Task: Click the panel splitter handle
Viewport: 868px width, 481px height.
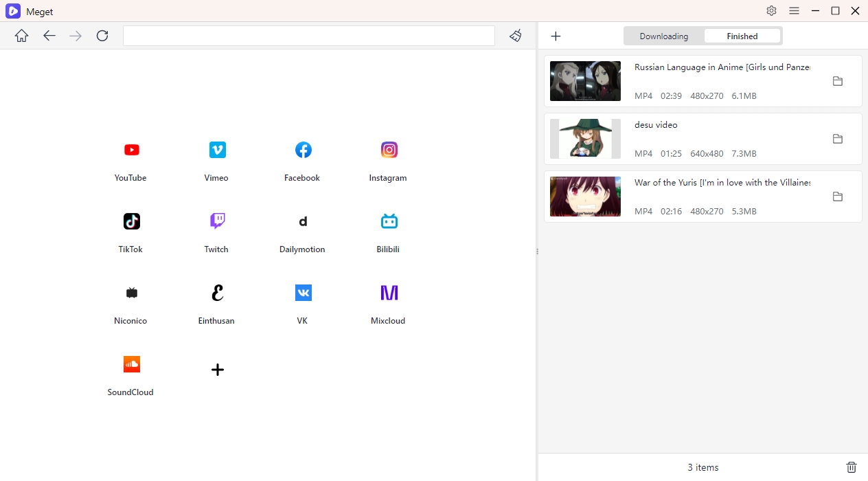Action: (537, 251)
